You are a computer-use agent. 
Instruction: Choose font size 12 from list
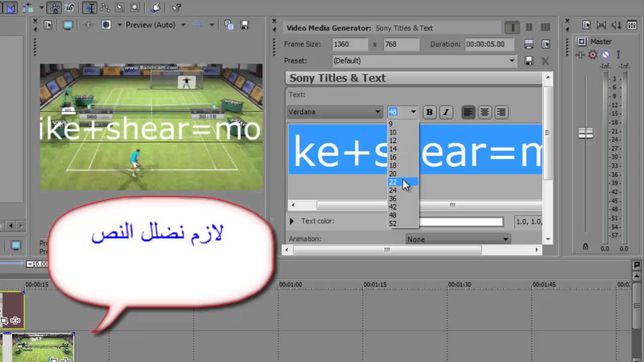[x=403, y=140]
